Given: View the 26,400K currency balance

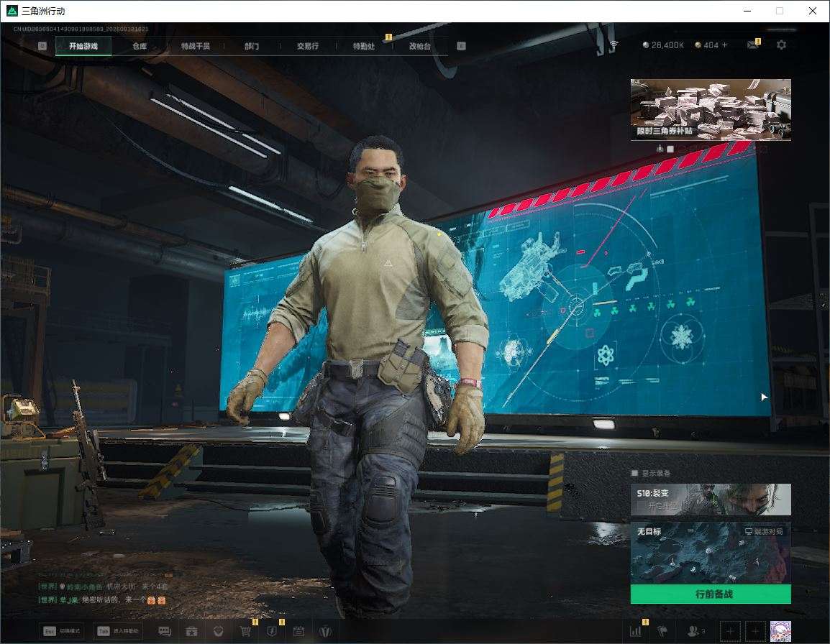Looking at the screenshot, I should (x=662, y=45).
